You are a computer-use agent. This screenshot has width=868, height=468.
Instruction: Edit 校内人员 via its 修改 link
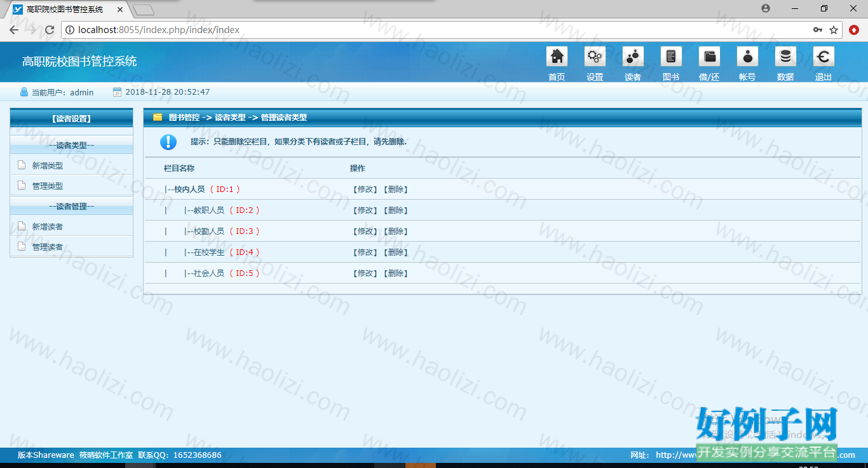365,189
